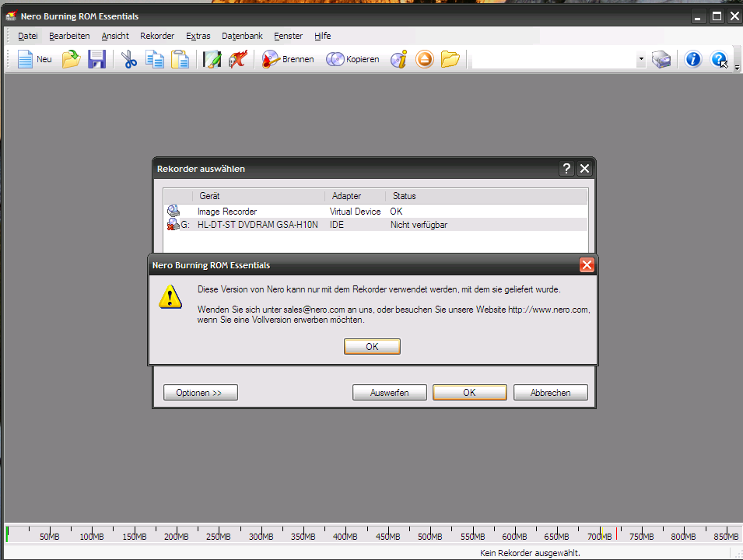The image size is (743, 560).
Task: Click the Kopieren disc copy icon
Action: 335,59
